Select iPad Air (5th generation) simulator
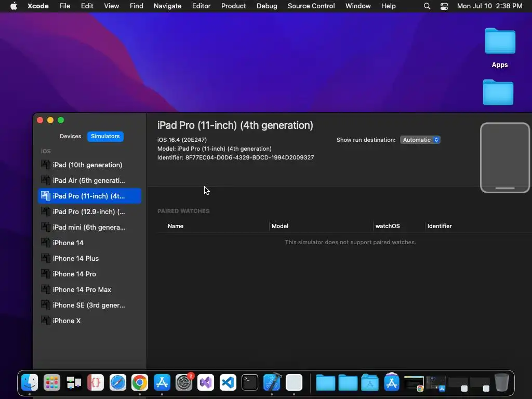The image size is (532, 399). click(x=89, y=180)
